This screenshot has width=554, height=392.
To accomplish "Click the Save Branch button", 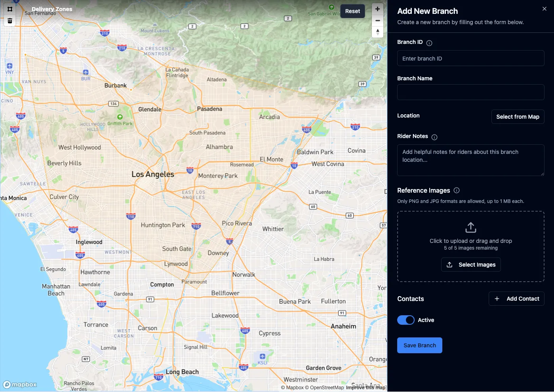I will (419, 345).
